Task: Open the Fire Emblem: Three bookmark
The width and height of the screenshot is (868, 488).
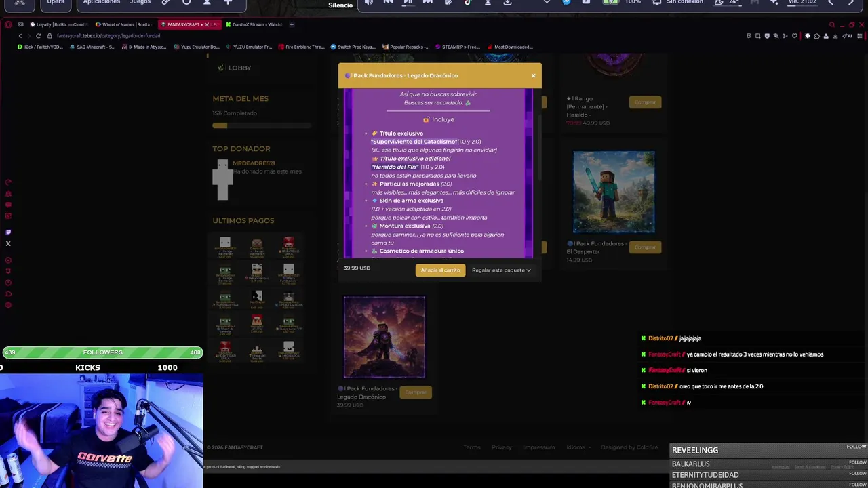Action: tap(301, 47)
